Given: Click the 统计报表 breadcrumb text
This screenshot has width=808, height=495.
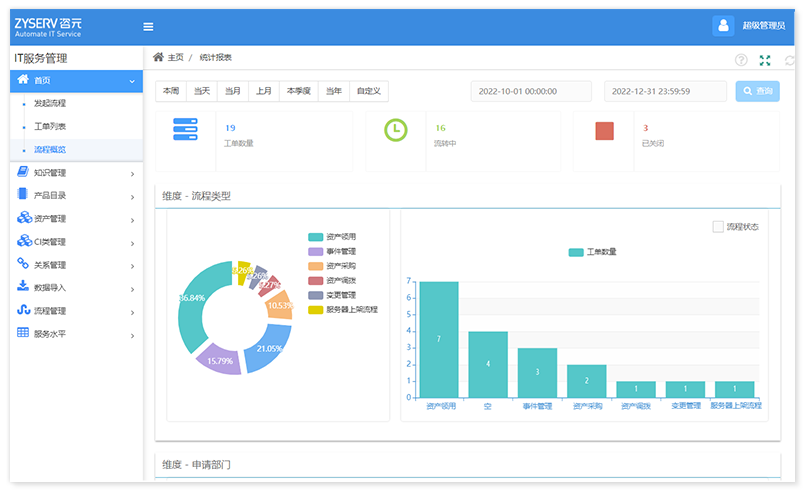Looking at the screenshot, I should [x=215, y=57].
